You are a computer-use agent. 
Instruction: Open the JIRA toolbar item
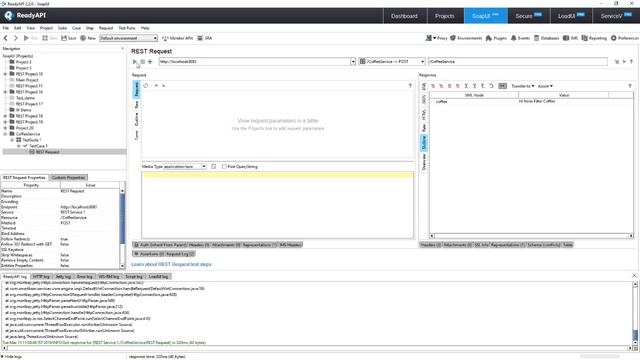(205, 38)
